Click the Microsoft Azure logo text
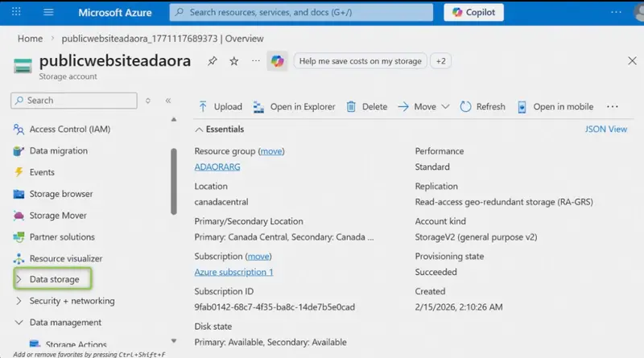Viewport: 644px width, 358px height. point(115,12)
